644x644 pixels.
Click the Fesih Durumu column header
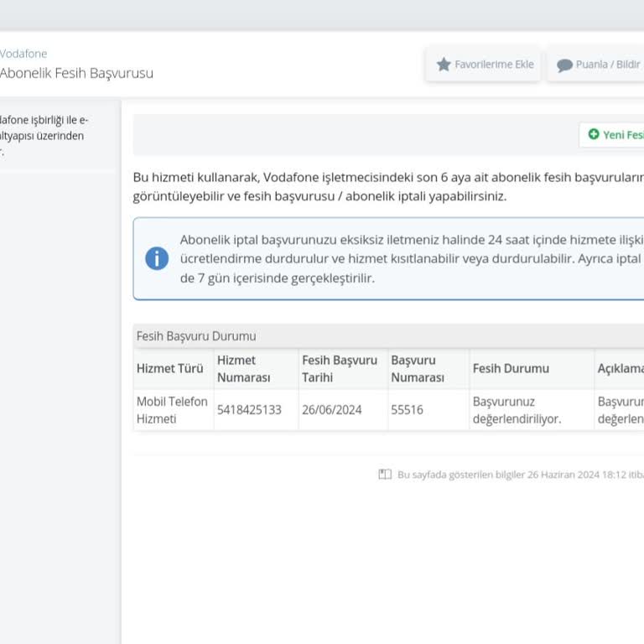[x=511, y=369]
